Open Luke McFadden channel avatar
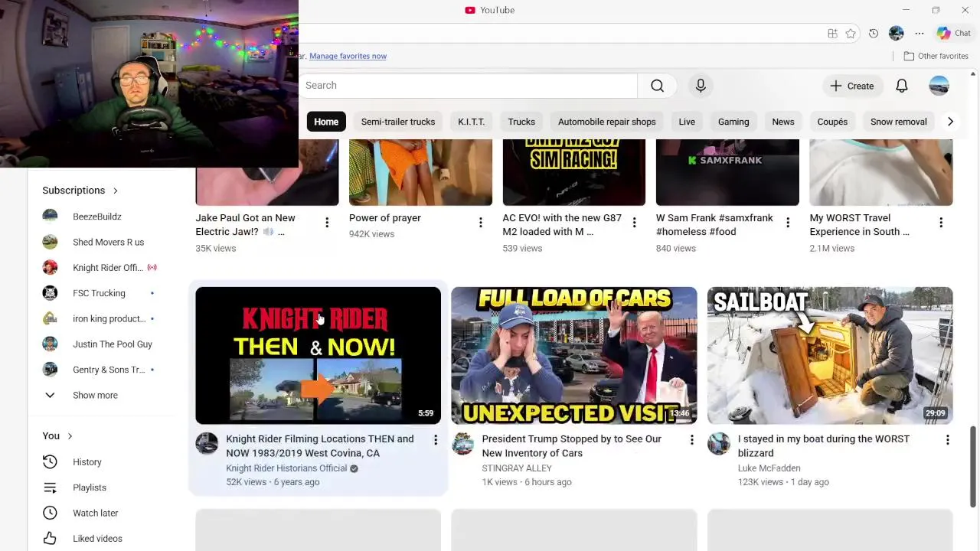The width and height of the screenshot is (980, 551). [718, 443]
